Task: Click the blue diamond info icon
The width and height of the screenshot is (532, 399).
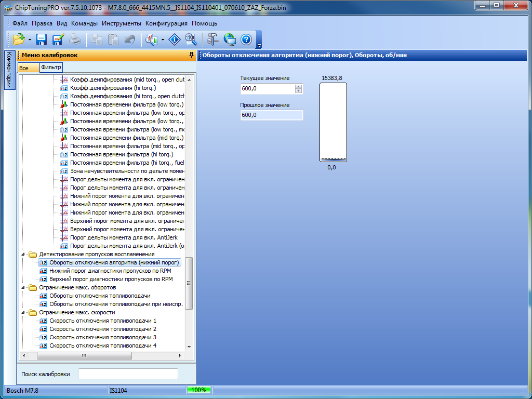Action: click(175, 39)
